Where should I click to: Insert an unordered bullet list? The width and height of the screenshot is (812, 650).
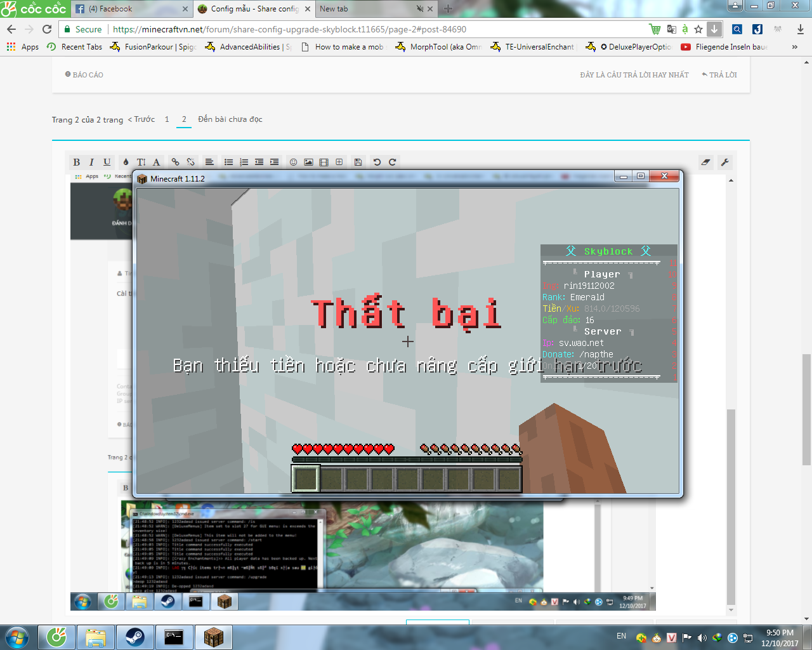228,162
